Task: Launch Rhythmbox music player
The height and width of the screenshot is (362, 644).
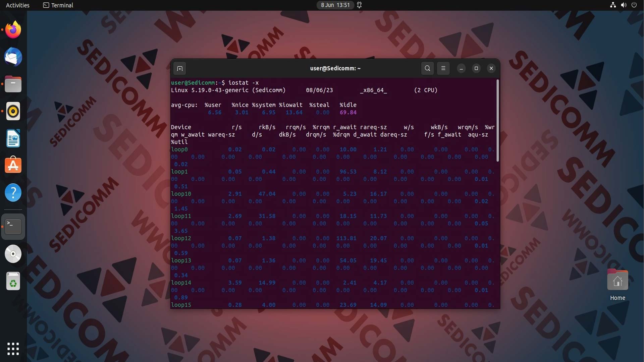Action: click(13, 111)
